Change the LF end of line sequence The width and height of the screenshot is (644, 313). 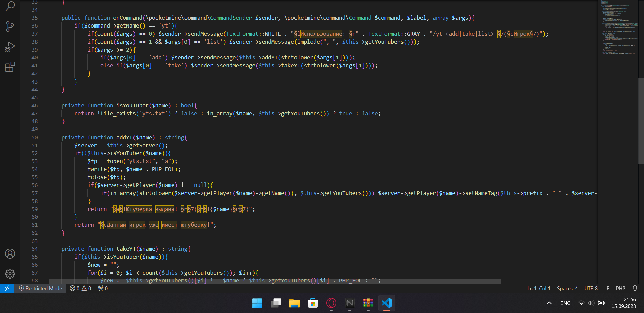click(x=606, y=288)
